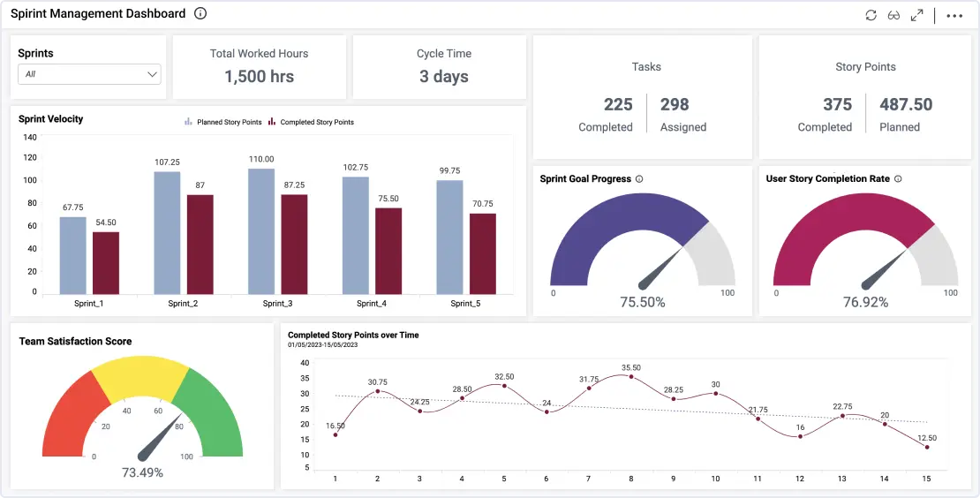Select data point 35.50 on day 8
This screenshot has width=980, height=498.
click(x=631, y=376)
